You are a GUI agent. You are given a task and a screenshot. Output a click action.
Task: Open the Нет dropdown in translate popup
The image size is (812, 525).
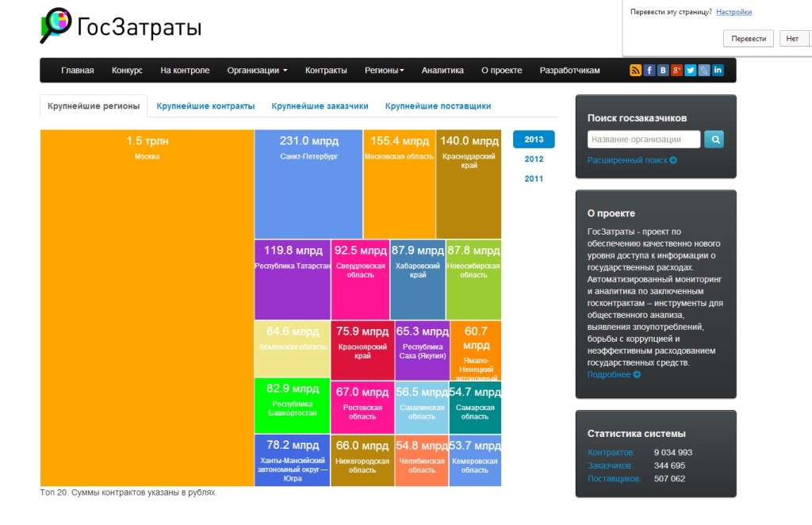[792, 38]
